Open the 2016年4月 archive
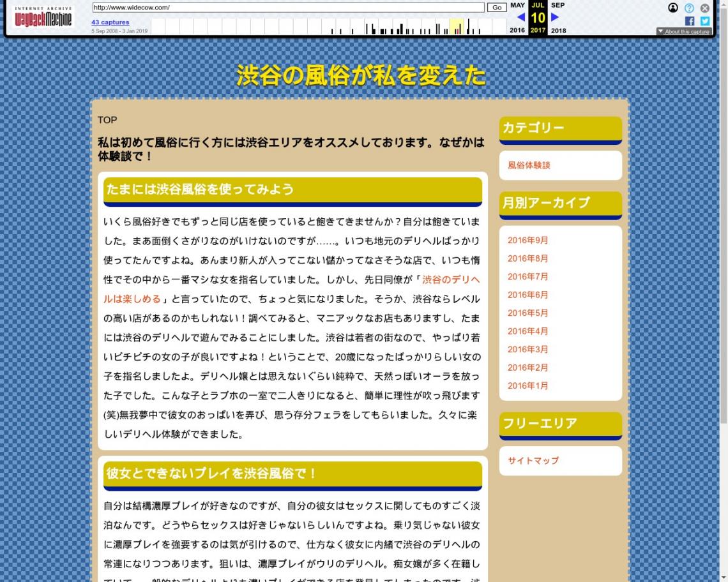 tap(528, 331)
